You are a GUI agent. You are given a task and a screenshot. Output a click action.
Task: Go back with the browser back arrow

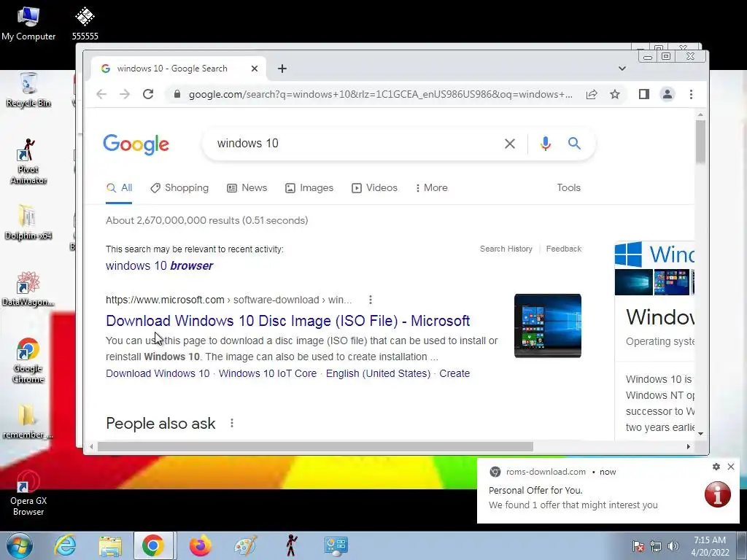(101, 94)
